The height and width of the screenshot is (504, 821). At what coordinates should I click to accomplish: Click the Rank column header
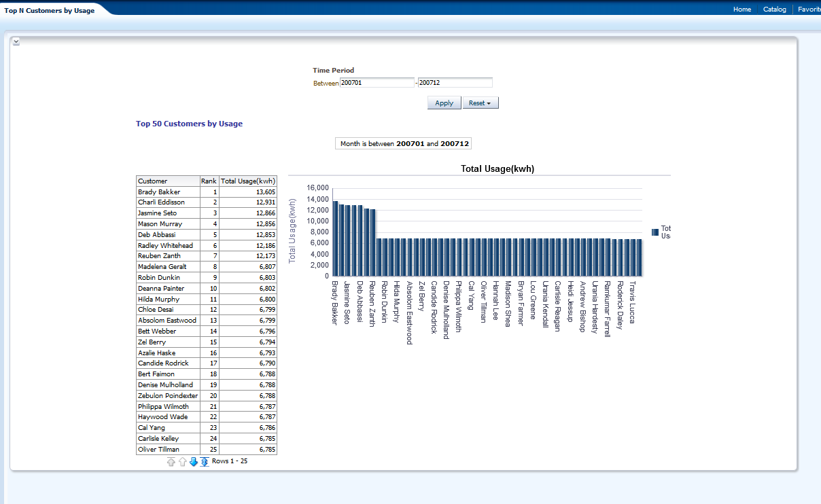click(x=209, y=181)
